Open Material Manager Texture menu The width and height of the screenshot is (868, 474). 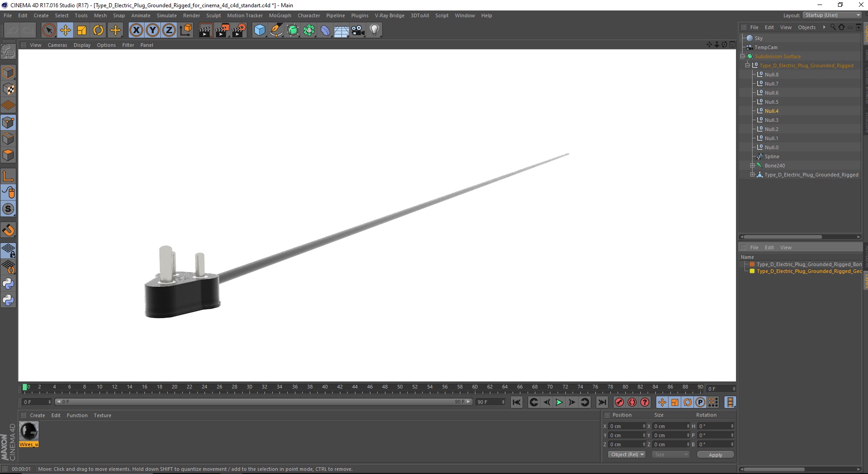point(102,415)
